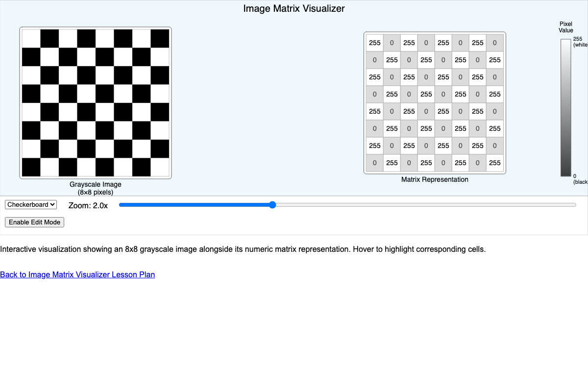Select the 255 cell at bottom-left of matrix
The image size is (588, 392).
(x=374, y=146)
